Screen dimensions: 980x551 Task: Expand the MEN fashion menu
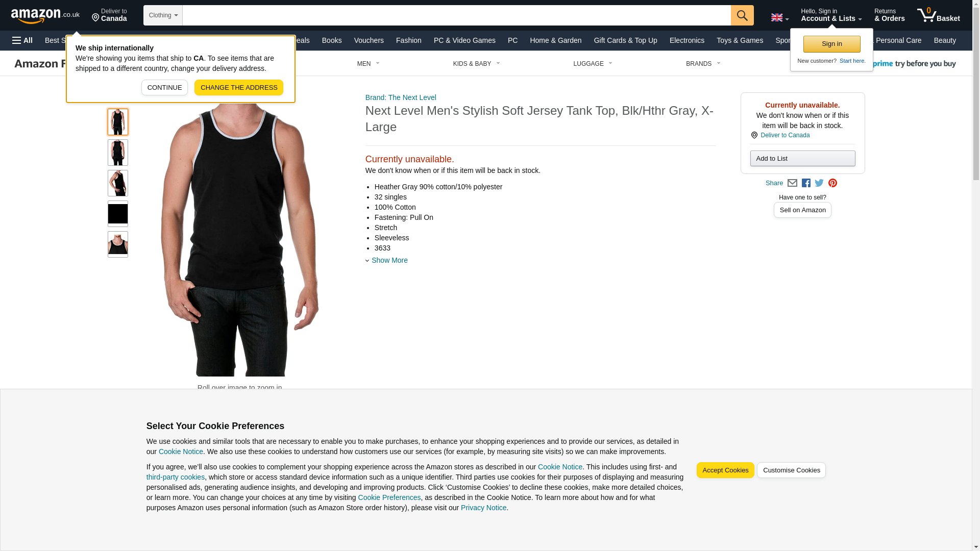[368, 64]
